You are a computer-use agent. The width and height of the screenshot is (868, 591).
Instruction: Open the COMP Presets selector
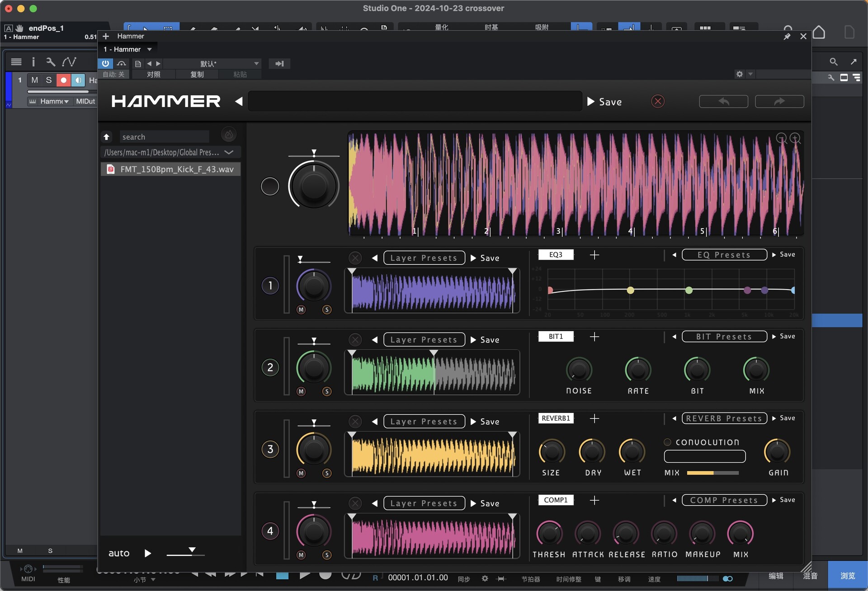pos(724,500)
